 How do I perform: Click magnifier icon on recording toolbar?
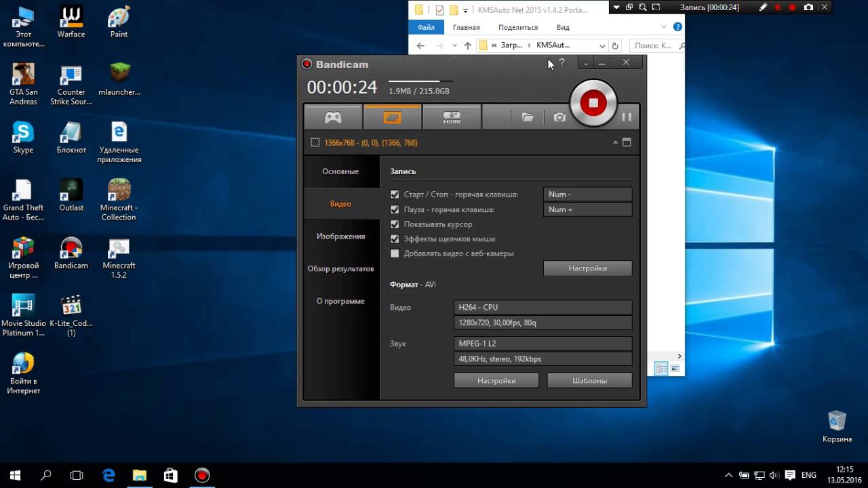pos(642,7)
